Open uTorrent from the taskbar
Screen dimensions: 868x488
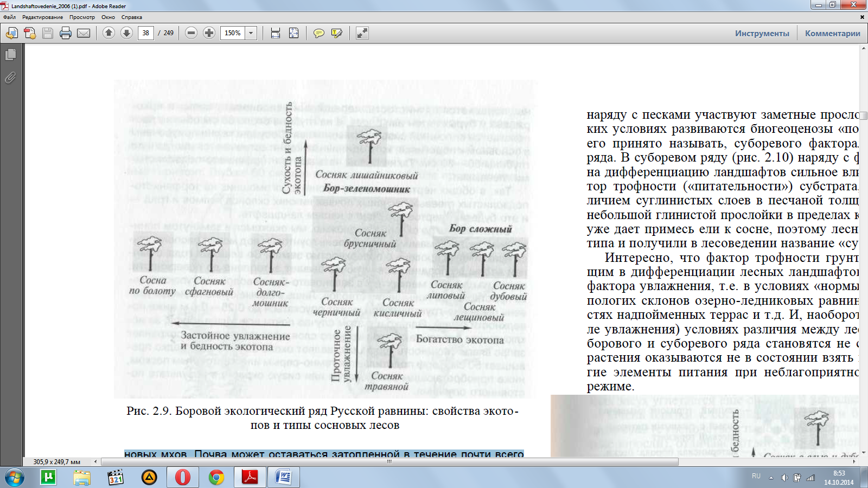(x=48, y=478)
